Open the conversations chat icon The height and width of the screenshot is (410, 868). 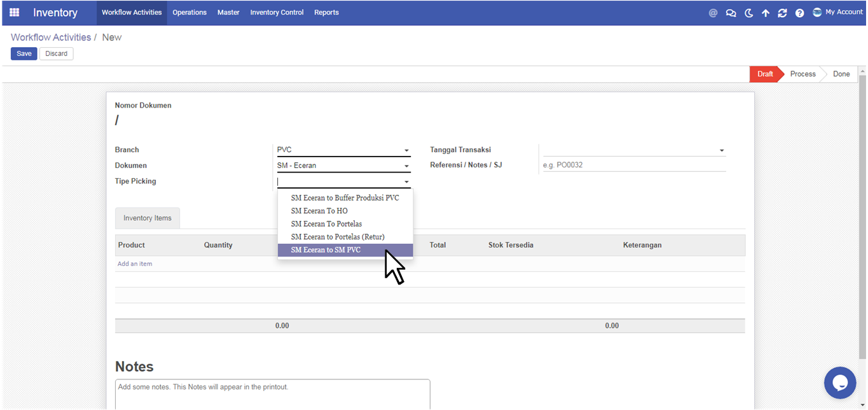coord(731,13)
